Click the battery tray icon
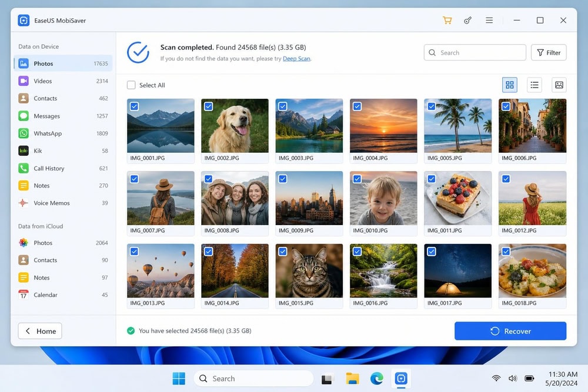Screen dimensions: 588x392 coord(530,378)
